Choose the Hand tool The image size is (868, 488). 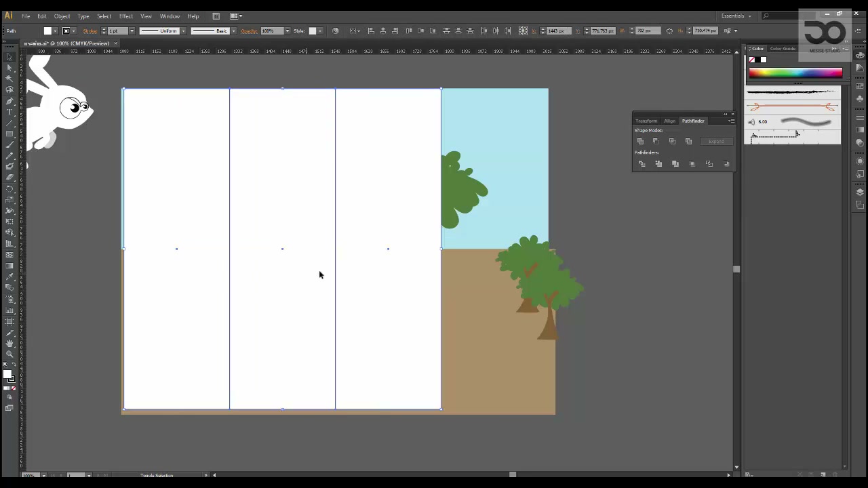pos(9,344)
